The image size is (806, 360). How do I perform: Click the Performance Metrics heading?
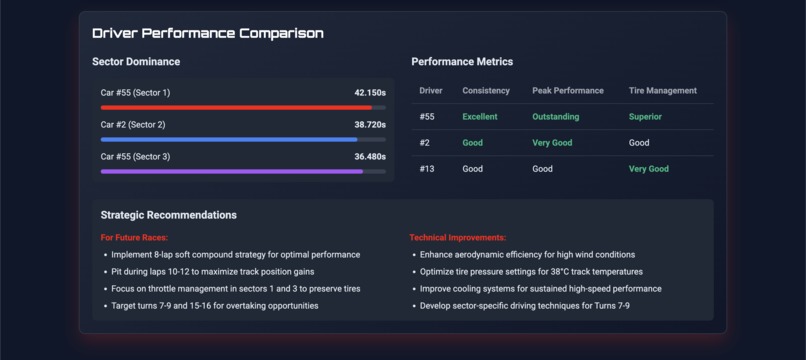(x=462, y=62)
